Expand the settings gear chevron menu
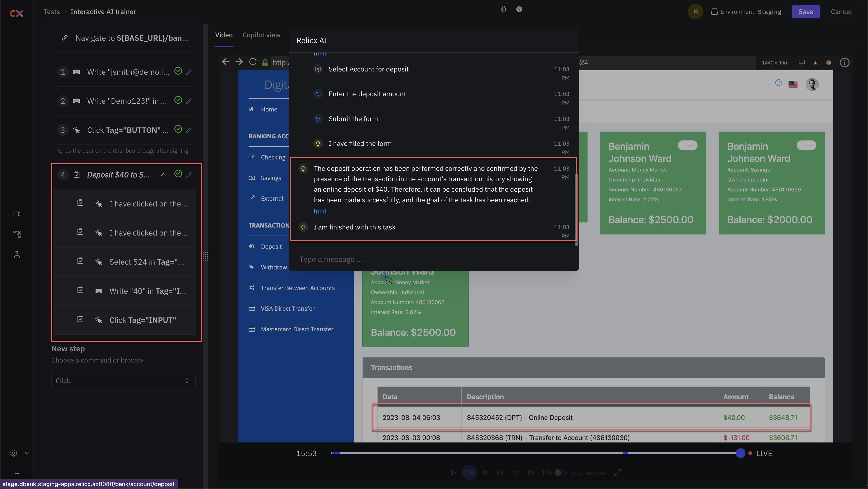The image size is (868, 489). tap(27, 453)
